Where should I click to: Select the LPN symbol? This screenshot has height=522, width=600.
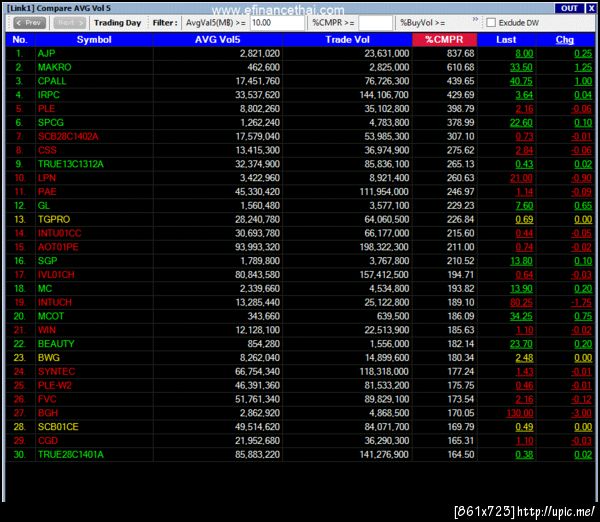click(47, 178)
